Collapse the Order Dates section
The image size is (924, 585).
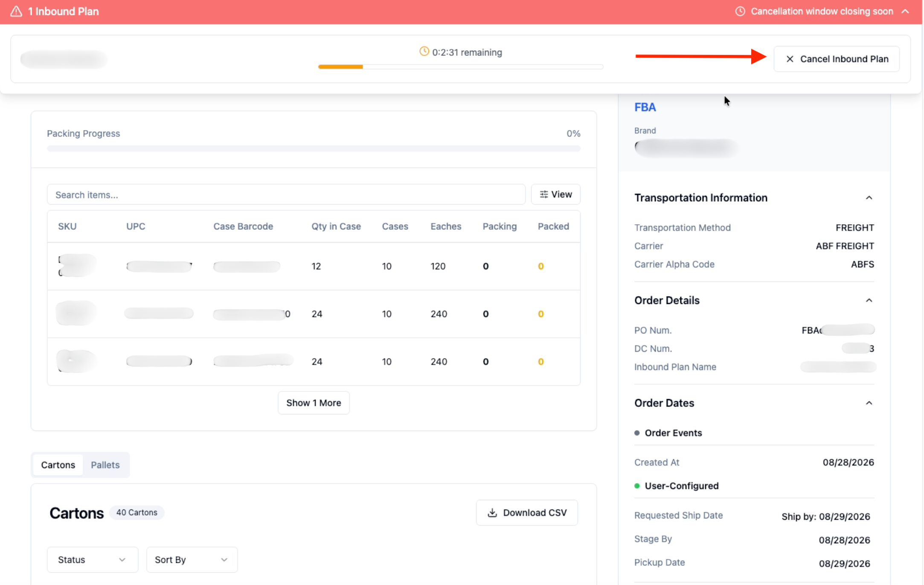pos(869,403)
